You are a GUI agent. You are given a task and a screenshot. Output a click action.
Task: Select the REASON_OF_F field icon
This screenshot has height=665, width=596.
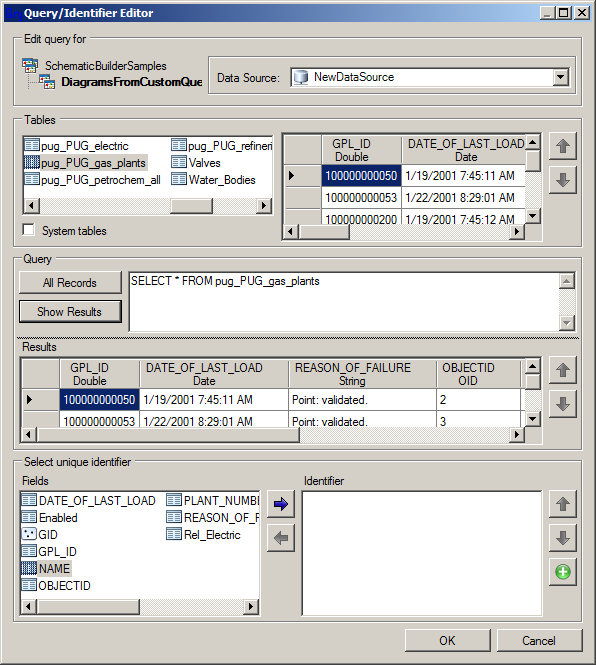pyautogui.click(x=174, y=517)
